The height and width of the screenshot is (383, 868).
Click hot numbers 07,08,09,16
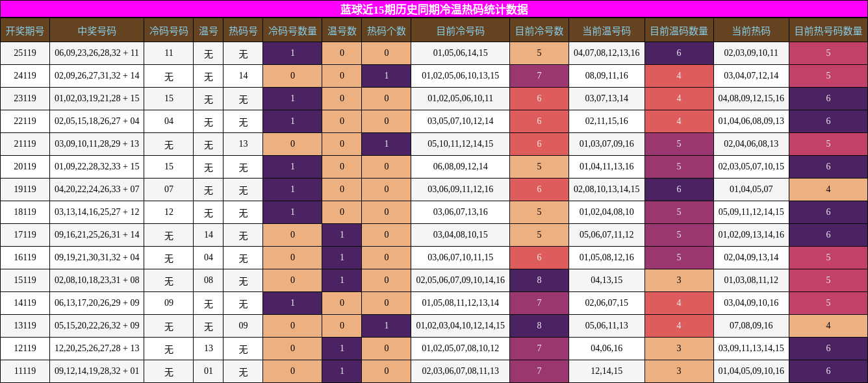click(x=751, y=326)
